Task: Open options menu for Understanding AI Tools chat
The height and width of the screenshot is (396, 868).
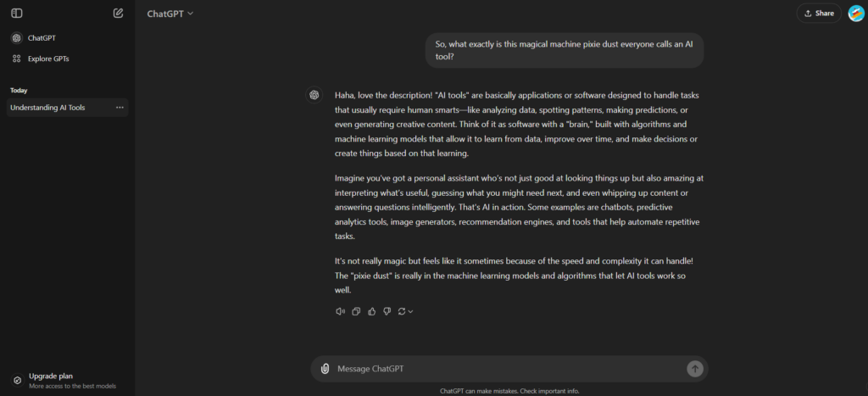Action: (x=120, y=108)
